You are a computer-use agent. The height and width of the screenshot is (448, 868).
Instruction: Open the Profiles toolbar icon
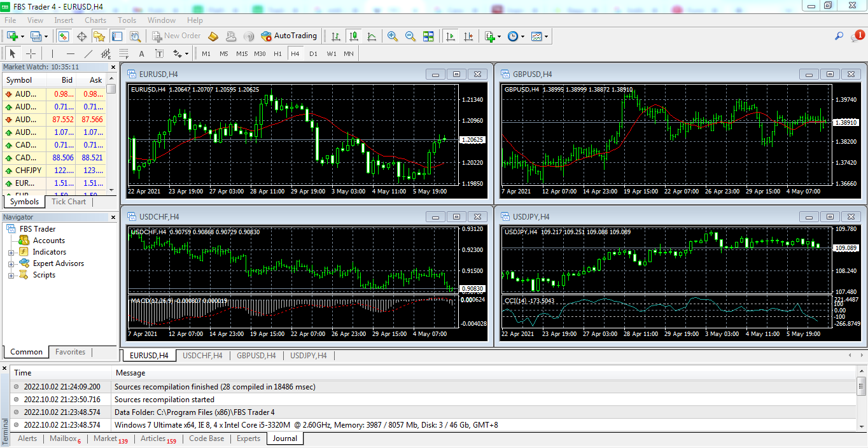(36, 36)
